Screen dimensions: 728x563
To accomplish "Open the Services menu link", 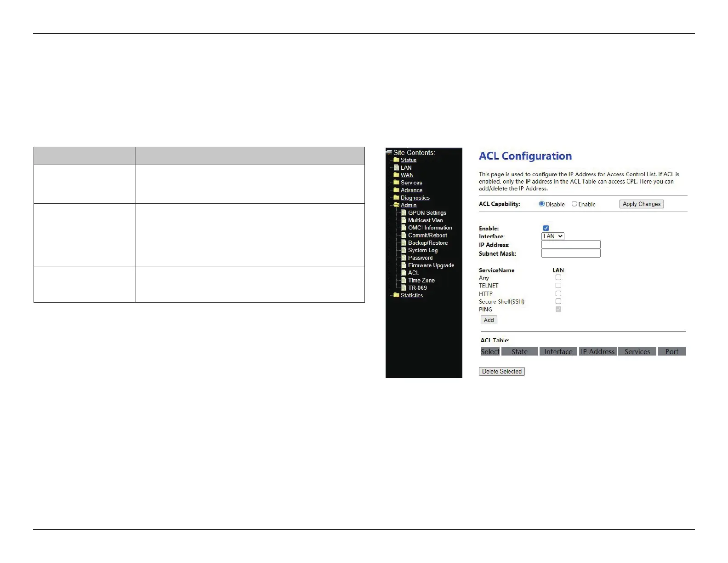I will [x=411, y=183].
